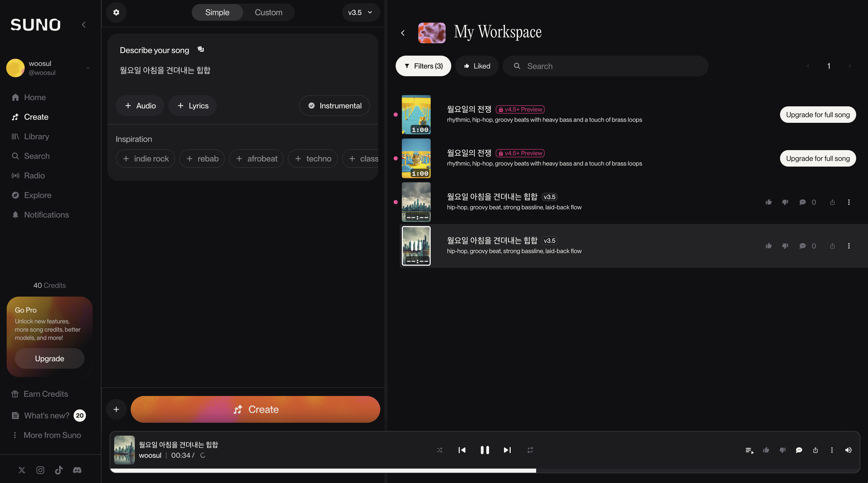This screenshot has width=868, height=483.
Task: Open the v3.5 model version dropdown
Action: 360,12
